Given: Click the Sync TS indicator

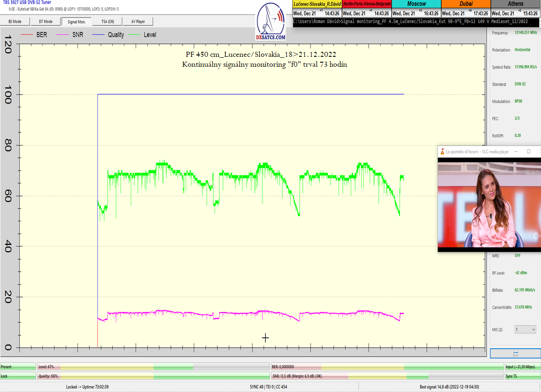Looking at the screenshot, I should point(523,376).
